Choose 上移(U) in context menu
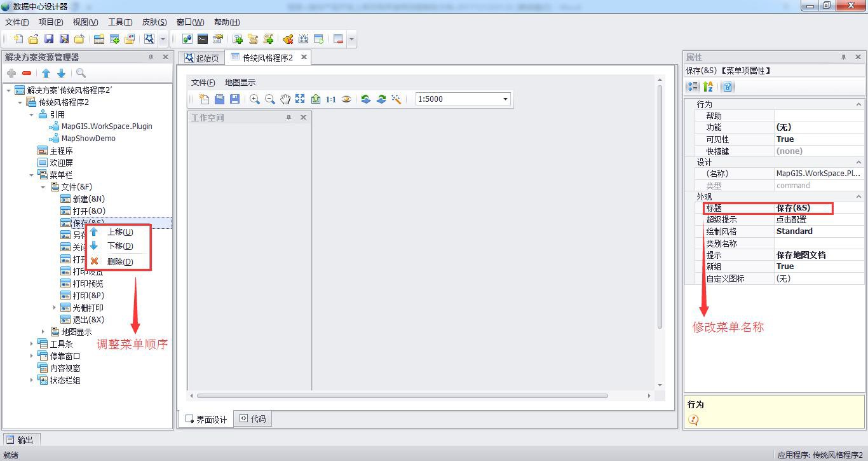 [x=119, y=232]
